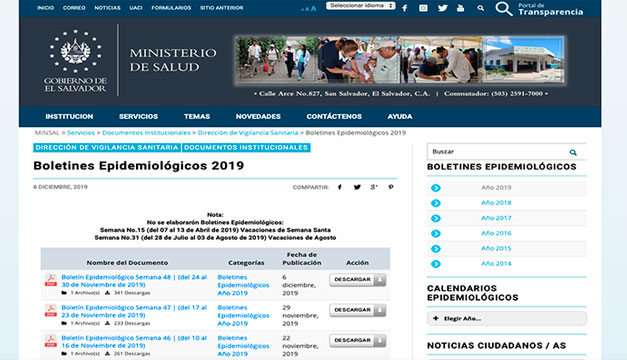The height and width of the screenshot is (360, 627).
Task: Click the Servicios breadcrumb link
Action: pos(81,132)
